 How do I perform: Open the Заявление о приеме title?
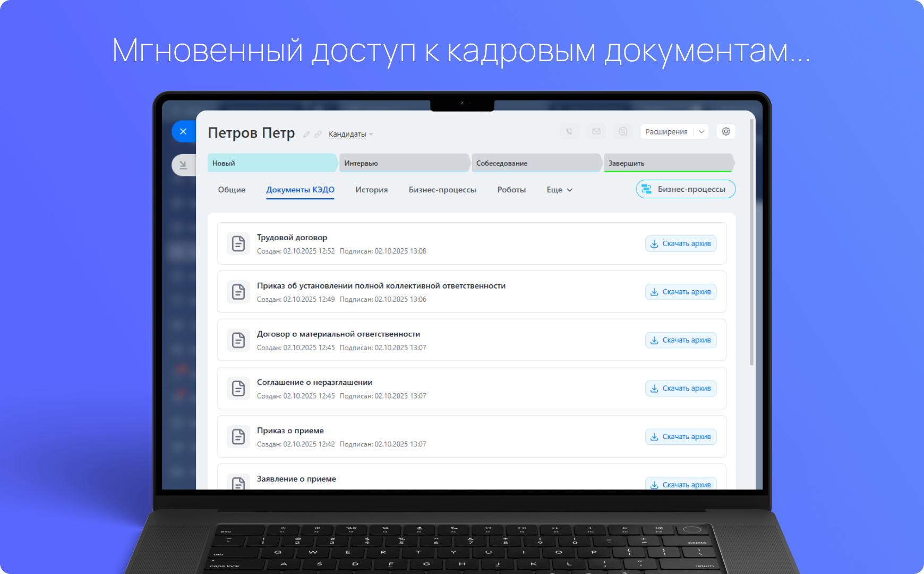click(296, 479)
